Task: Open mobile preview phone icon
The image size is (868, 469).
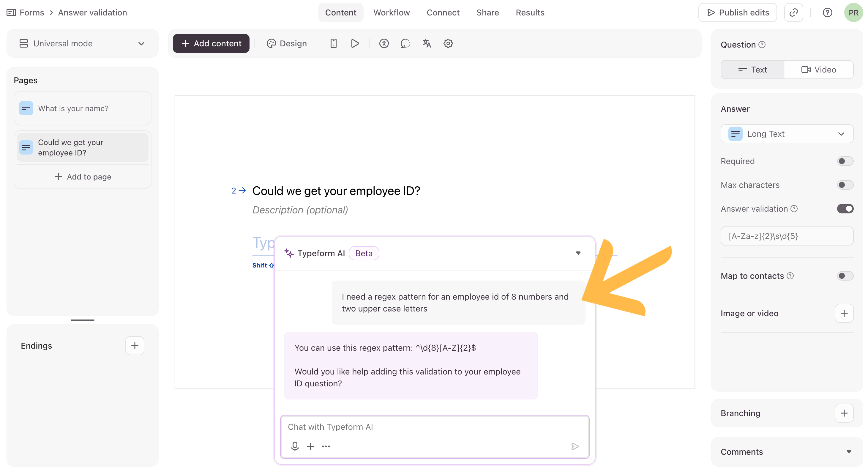Action: tap(333, 43)
